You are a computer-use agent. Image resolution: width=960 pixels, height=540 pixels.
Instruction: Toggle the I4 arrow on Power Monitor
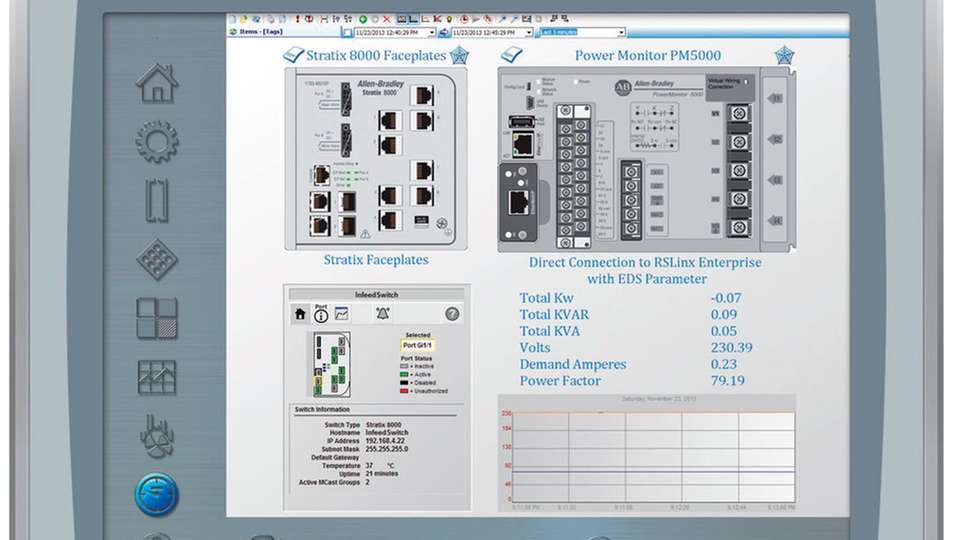[774, 220]
